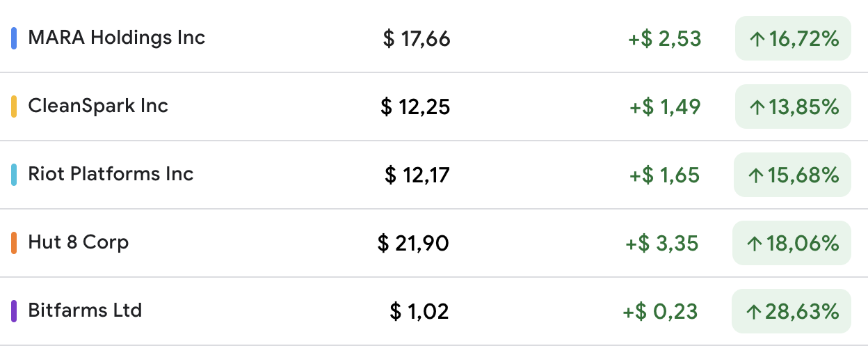Image resolution: width=868 pixels, height=355 pixels.
Task: Open the CleanSpark Inc stock row
Action: [x=98, y=106]
